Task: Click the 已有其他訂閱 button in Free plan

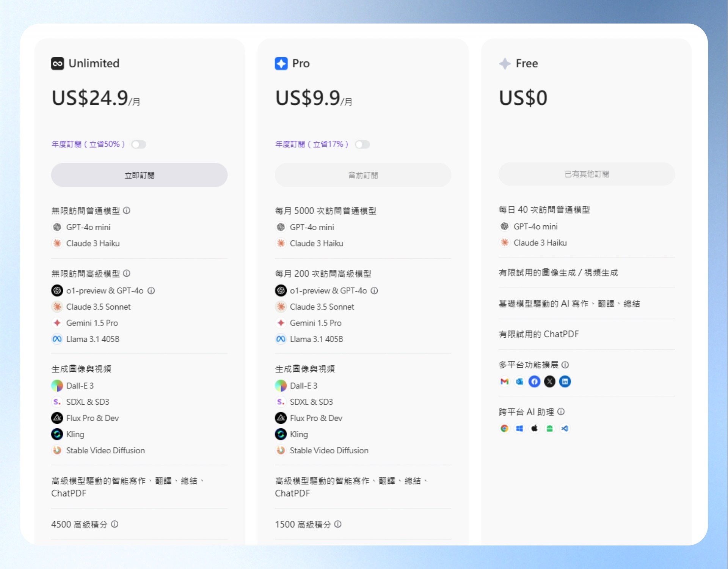Action: pyautogui.click(x=587, y=174)
